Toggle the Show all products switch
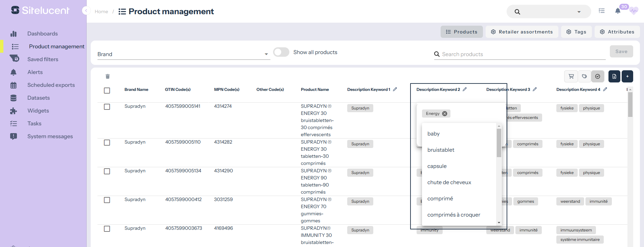644x247 pixels. click(x=281, y=52)
